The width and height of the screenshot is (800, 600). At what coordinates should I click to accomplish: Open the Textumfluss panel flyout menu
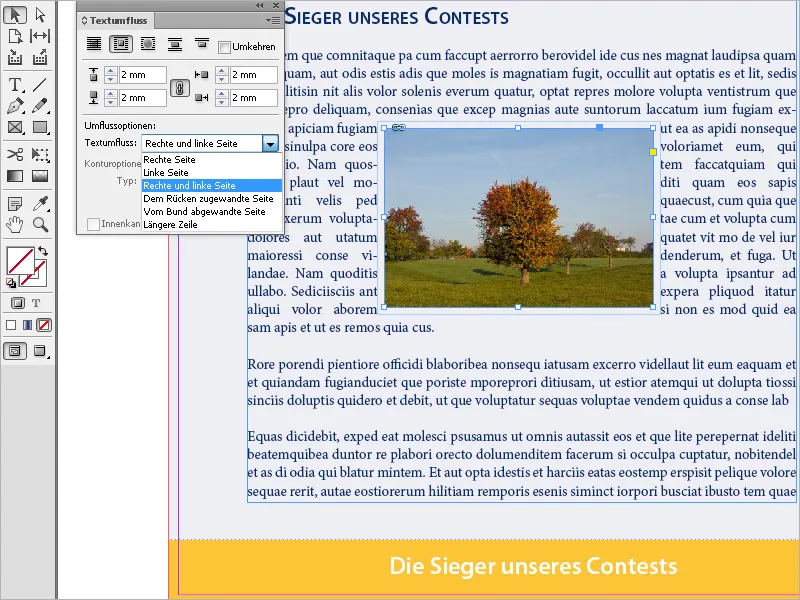click(273, 20)
